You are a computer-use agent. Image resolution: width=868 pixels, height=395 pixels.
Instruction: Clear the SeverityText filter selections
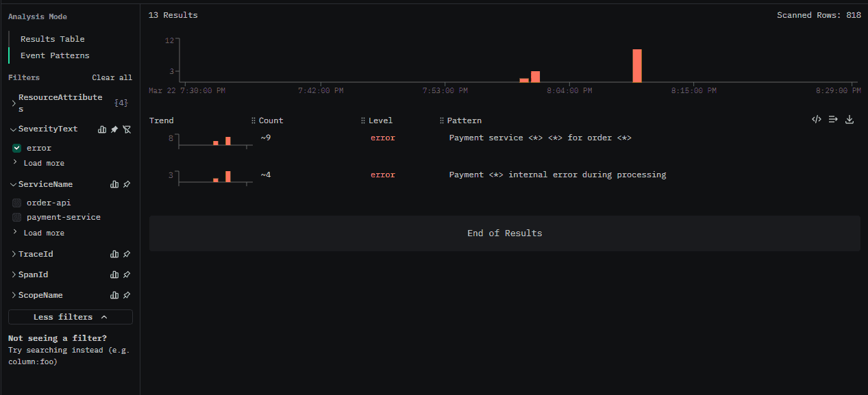(127, 129)
